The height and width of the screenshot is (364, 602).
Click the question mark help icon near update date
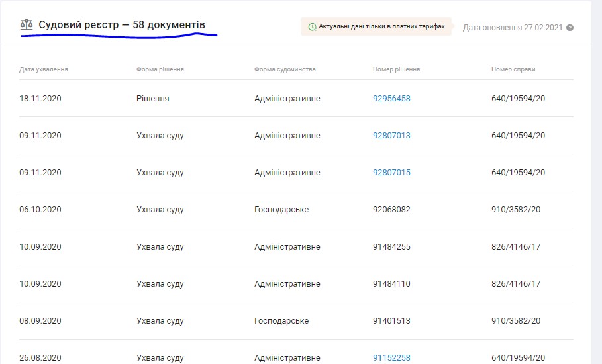click(x=570, y=28)
